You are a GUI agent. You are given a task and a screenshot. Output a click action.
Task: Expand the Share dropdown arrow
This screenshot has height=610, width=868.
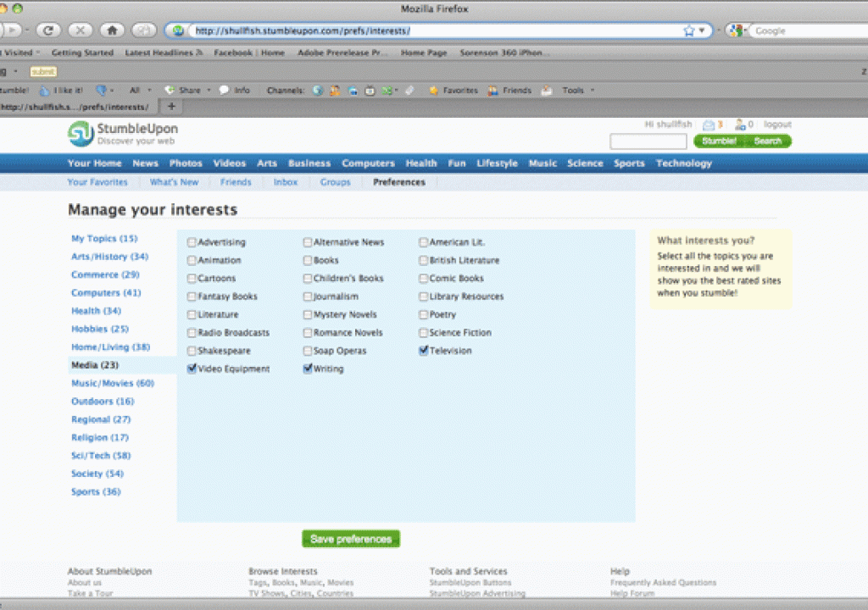(209, 90)
